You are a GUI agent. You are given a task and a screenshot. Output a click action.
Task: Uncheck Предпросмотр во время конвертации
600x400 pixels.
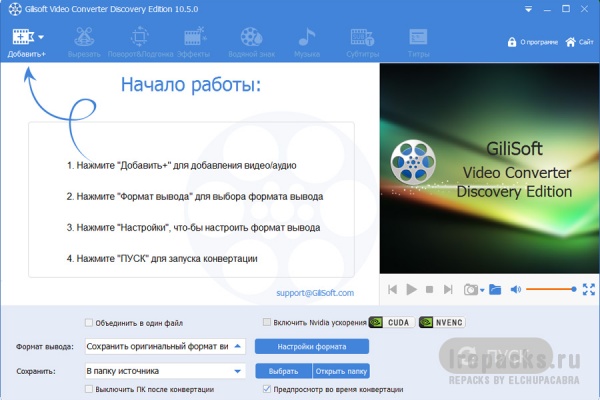tap(267, 389)
